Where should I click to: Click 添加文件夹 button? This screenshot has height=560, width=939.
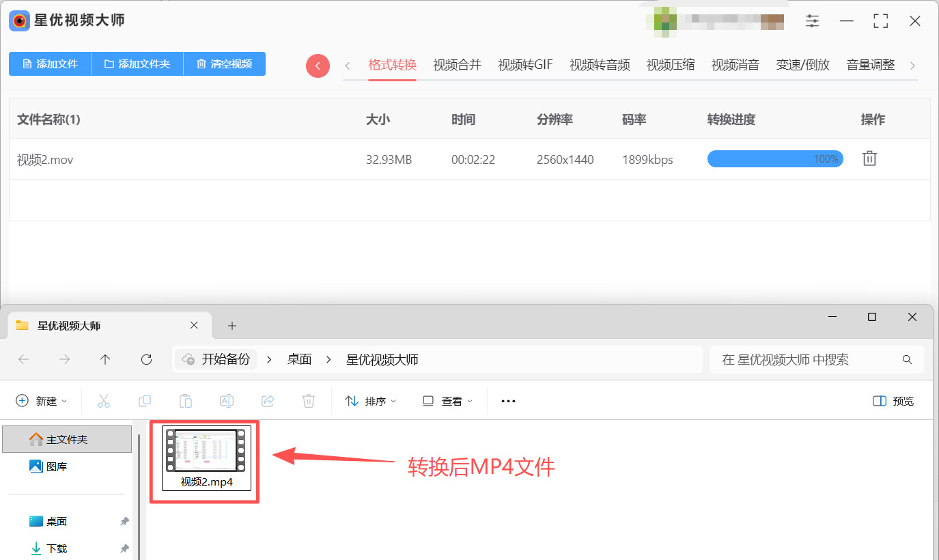[137, 64]
